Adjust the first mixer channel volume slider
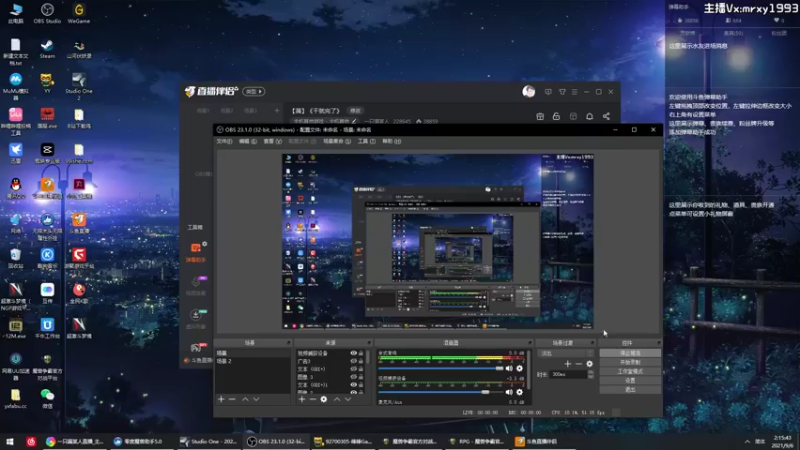800x450 pixels. (441, 368)
